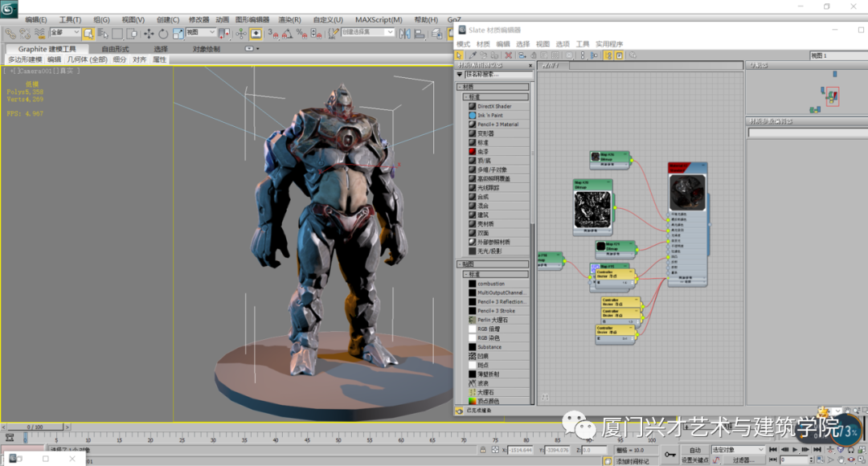Click the 自动 auto key button

695,450
